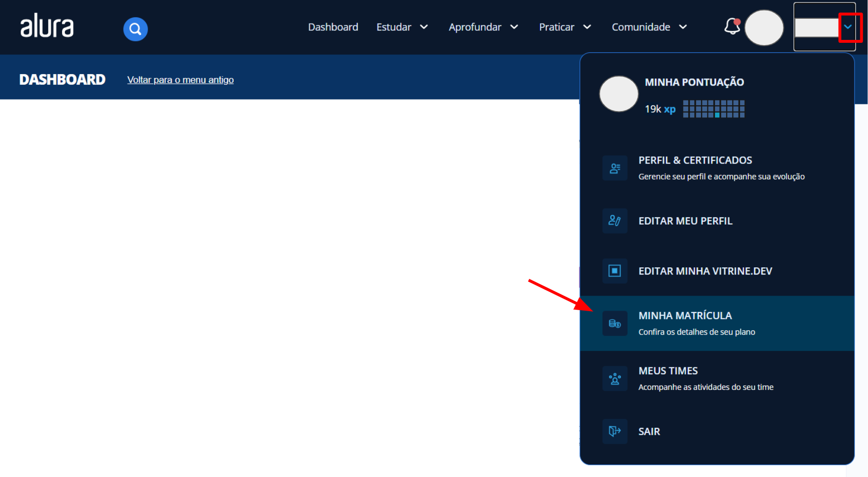Click the Sair logout door icon
The width and height of the screenshot is (868, 477).
coord(615,431)
